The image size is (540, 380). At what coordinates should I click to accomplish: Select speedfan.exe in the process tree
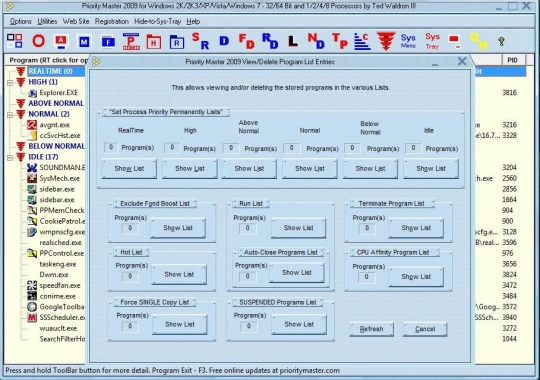tap(60, 286)
